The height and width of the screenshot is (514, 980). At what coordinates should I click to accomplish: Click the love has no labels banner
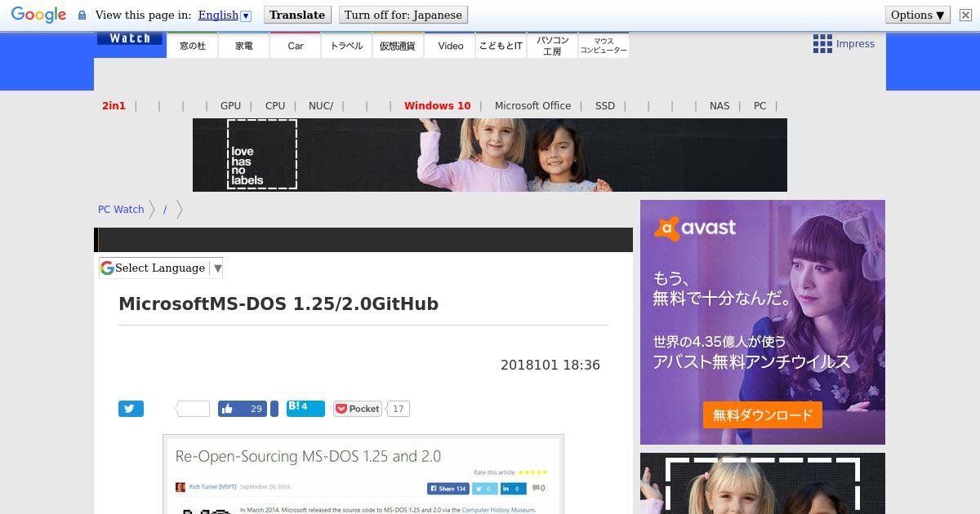[490, 155]
